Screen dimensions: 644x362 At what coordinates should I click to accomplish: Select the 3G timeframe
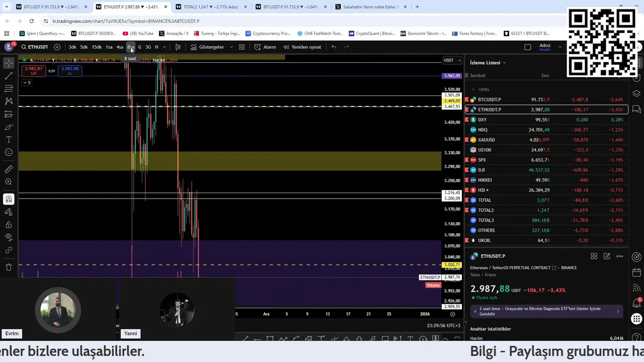pos(148,47)
